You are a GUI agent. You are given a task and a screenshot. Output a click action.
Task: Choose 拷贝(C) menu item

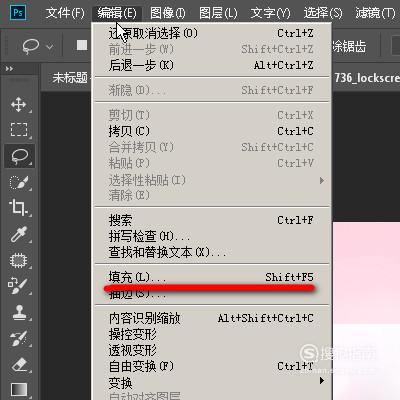tap(211, 131)
